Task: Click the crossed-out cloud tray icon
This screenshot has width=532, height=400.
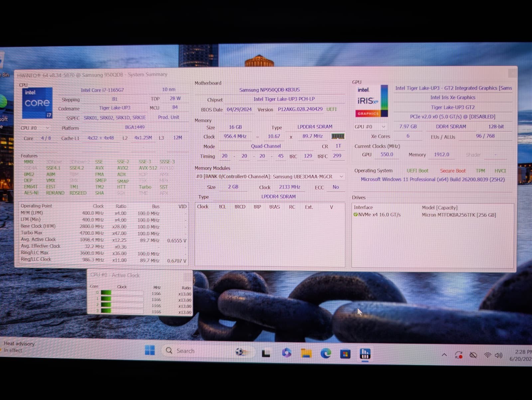Action: [473, 355]
